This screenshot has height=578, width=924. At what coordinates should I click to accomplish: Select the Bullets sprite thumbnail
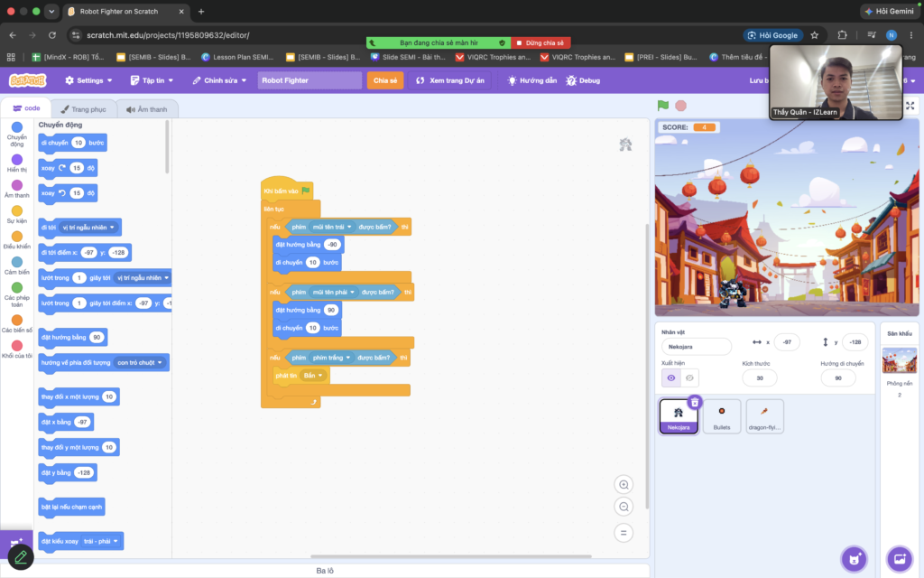point(721,416)
